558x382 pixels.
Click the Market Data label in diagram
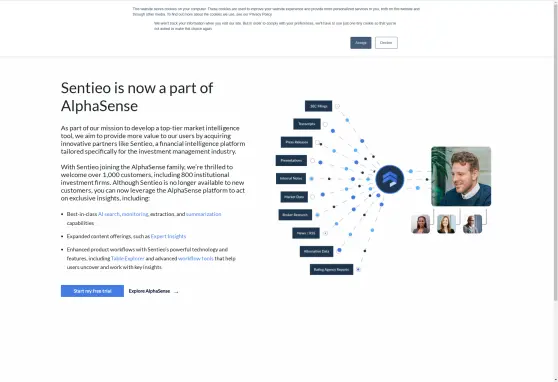294,197
